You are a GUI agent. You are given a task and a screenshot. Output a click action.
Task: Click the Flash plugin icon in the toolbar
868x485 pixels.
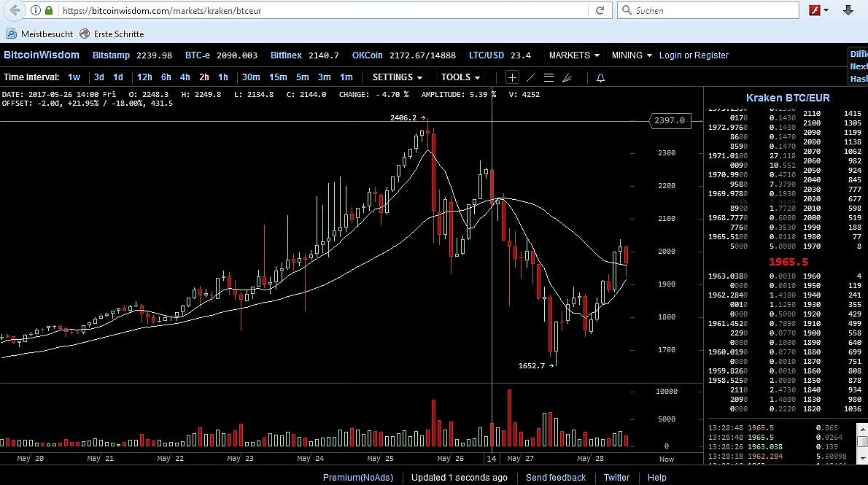[815, 10]
